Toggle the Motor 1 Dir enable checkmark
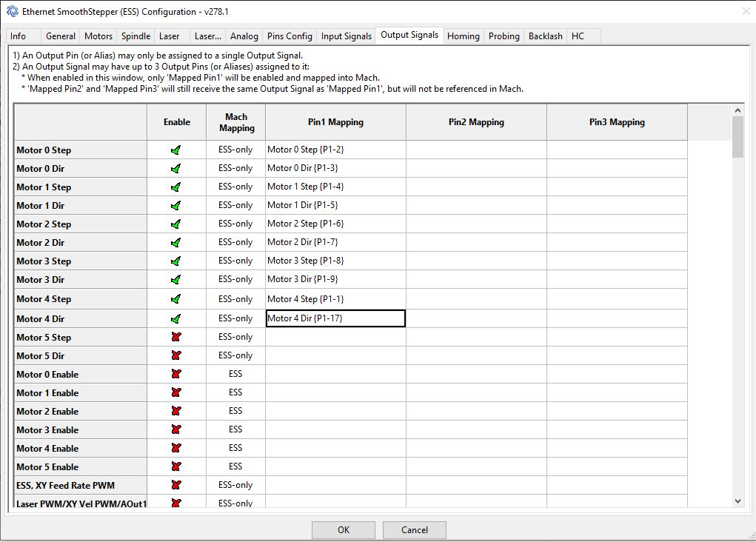The height and width of the screenshot is (542, 756). (x=176, y=206)
